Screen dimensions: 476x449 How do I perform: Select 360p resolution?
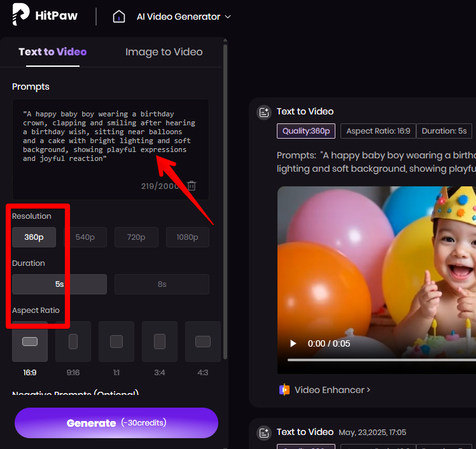click(x=34, y=237)
